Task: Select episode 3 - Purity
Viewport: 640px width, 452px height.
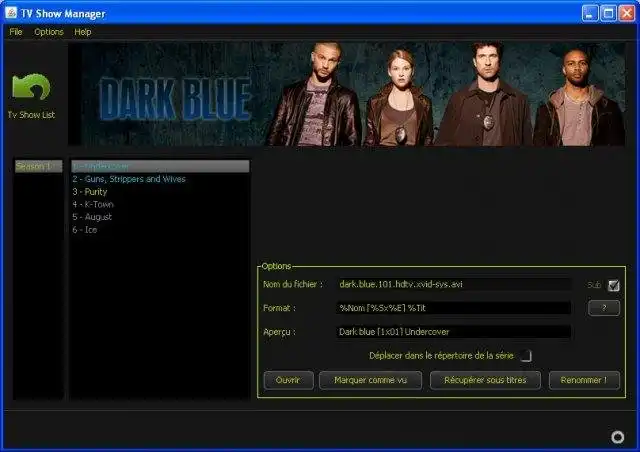Action: tap(160, 191)
